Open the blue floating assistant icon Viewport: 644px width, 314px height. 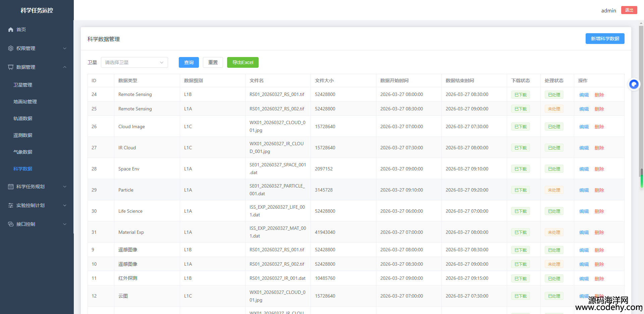(x=634, y=84)
